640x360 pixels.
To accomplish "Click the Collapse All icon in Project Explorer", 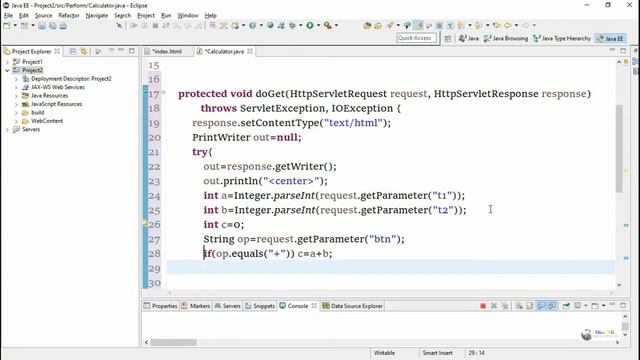I will click(x=73, y=51).
